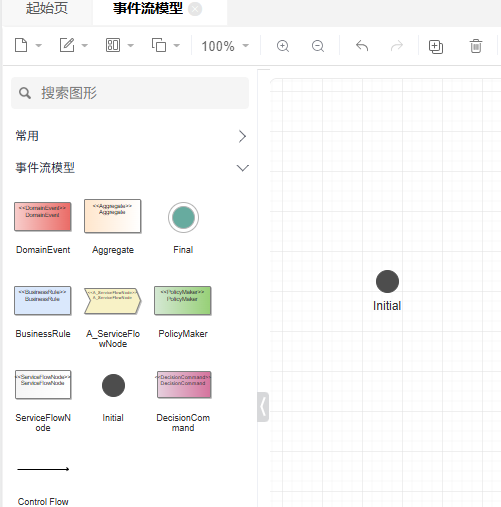
Task: Select the Aggregate shape
Action: click(x=113, y=216)
